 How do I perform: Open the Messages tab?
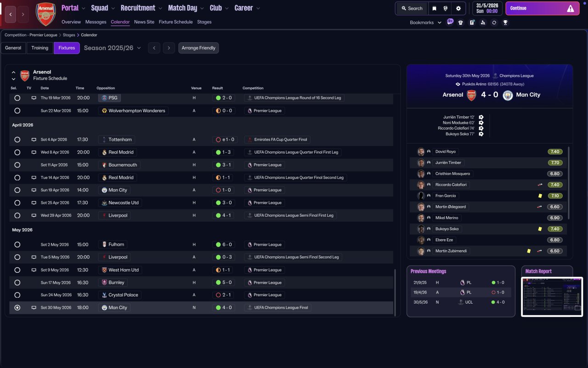(96, 22)
